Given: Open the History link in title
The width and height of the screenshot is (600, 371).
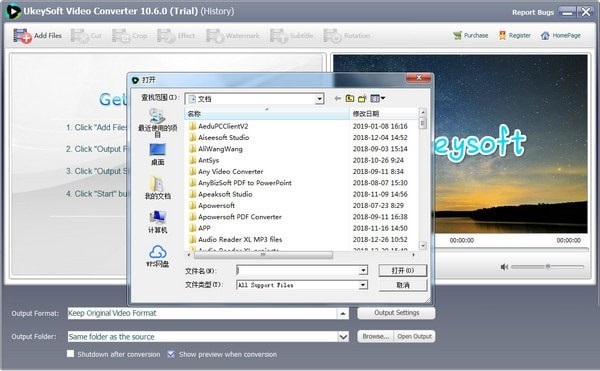Looking at the screenshot, I should (217, 11).
